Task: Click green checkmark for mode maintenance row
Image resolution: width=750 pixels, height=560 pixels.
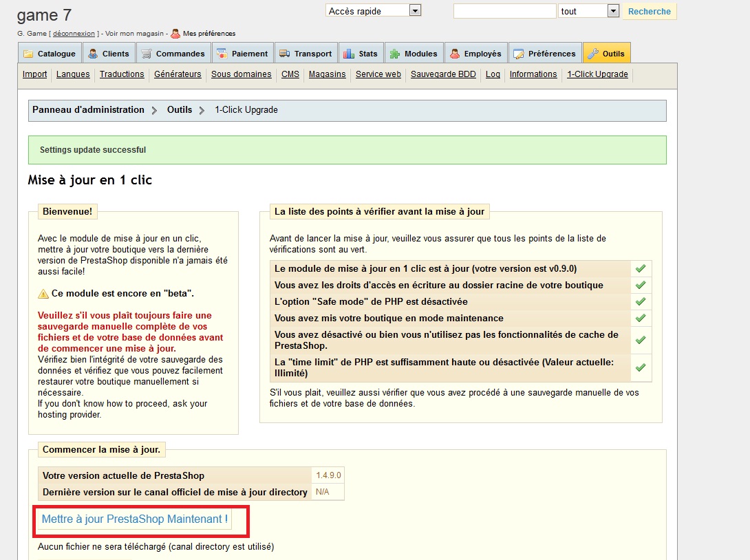Action: (641, 318)
